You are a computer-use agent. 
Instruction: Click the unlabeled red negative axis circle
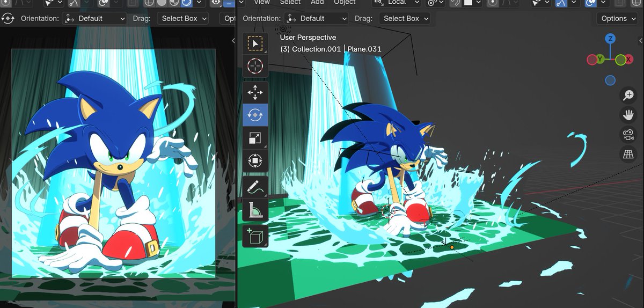(592, 60)
